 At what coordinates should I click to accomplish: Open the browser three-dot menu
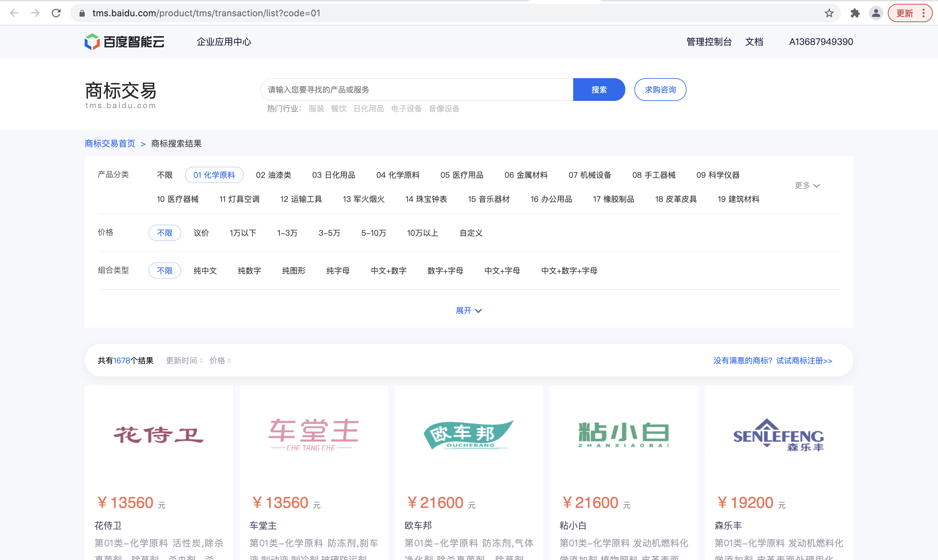[x=924, y=13]
